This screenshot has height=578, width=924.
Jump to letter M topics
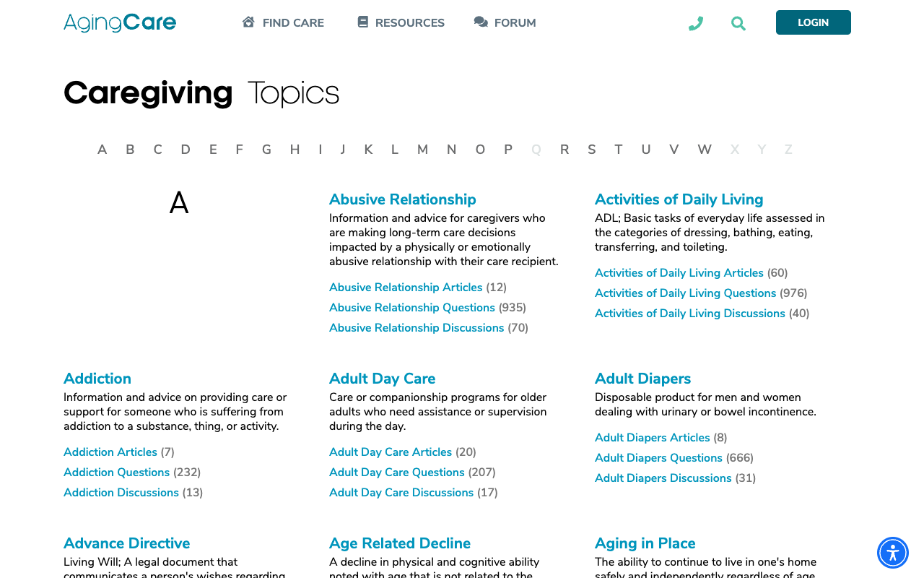point(422,150)
